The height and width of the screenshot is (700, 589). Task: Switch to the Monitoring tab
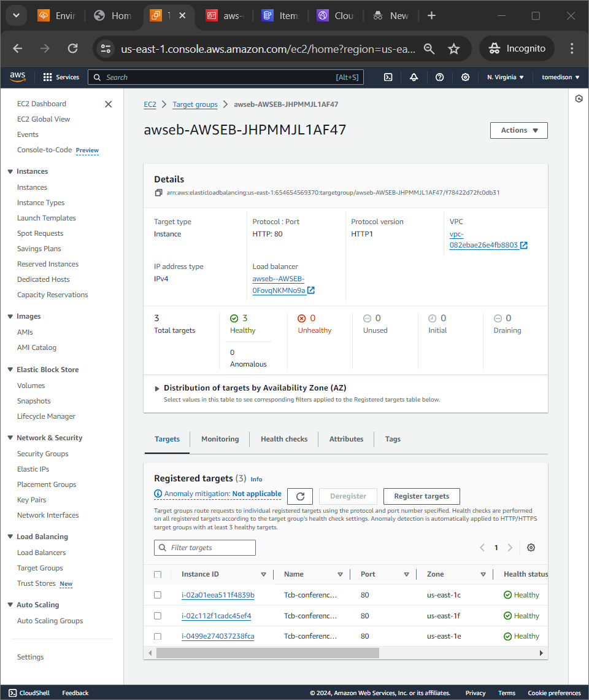pyautogui.click(x=220, y=439)
